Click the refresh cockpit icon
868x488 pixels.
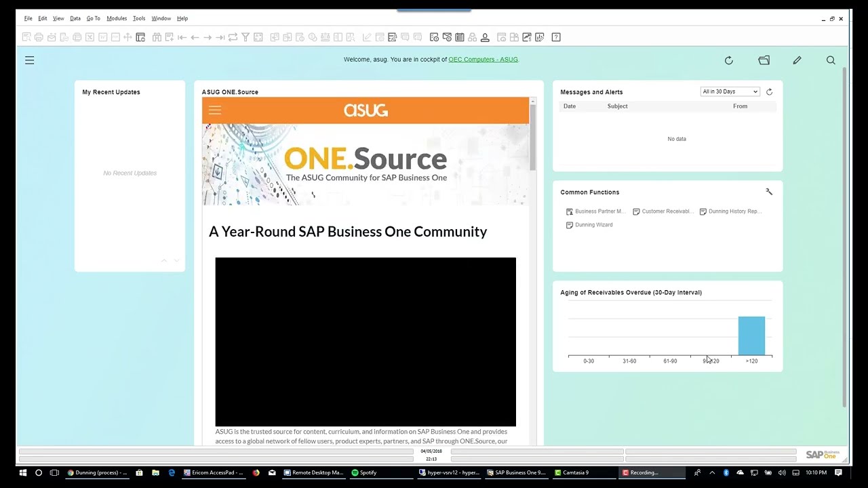point(729,60)
